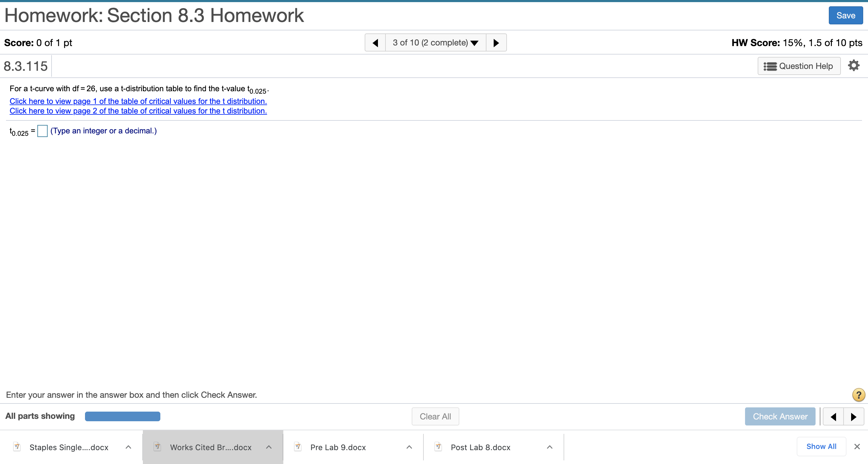868x464 pixels.
Task: Click bottom next arrow beside Check Answer
Action: click(x=854, y=417)
